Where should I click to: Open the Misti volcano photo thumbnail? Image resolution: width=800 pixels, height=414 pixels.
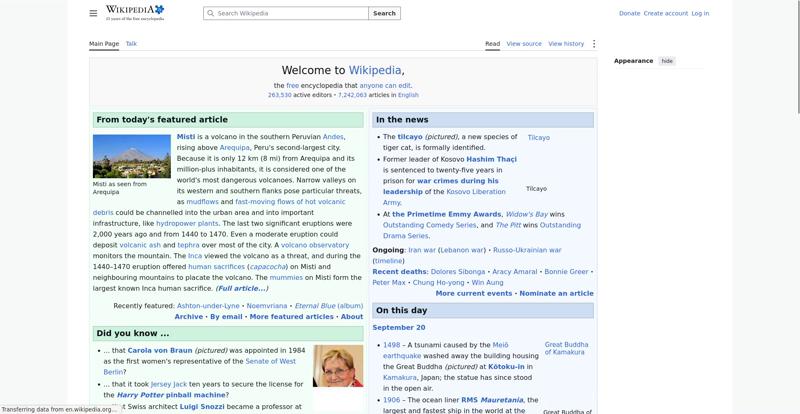coord(132,156)
